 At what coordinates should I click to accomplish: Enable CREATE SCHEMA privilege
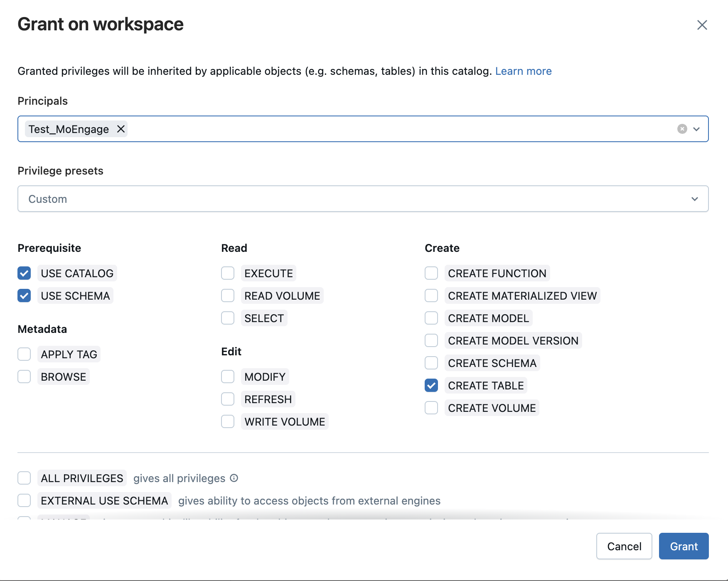[x=431, y=363]
